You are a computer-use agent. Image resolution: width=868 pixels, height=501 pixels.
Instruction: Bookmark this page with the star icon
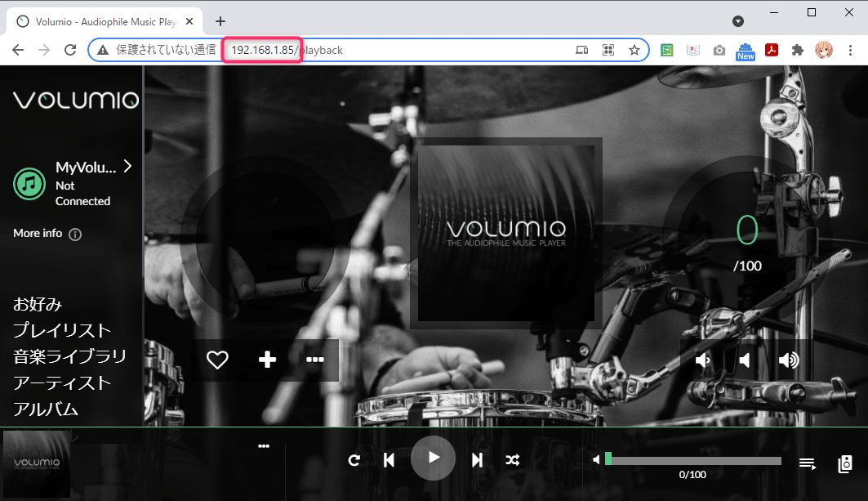click(x=634, y=50)
